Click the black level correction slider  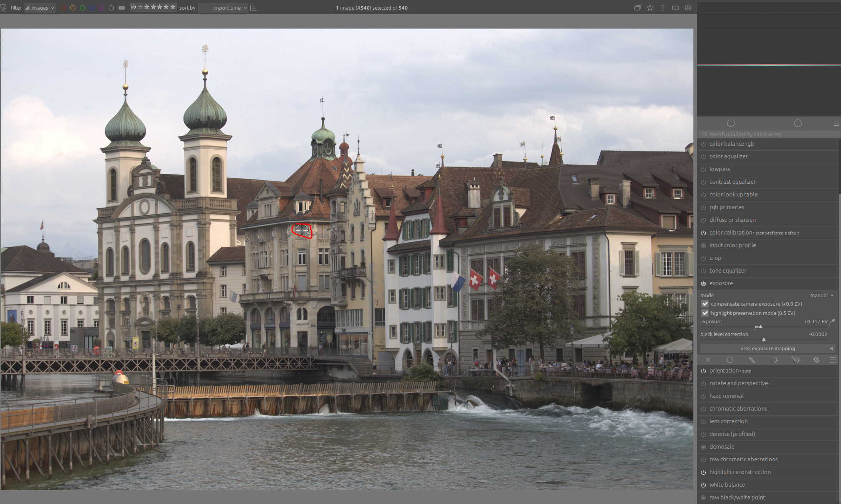click(763, 339)
